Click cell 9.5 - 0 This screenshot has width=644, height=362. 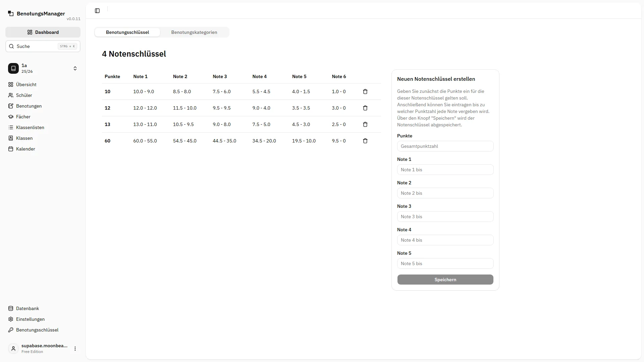point(339,141)
